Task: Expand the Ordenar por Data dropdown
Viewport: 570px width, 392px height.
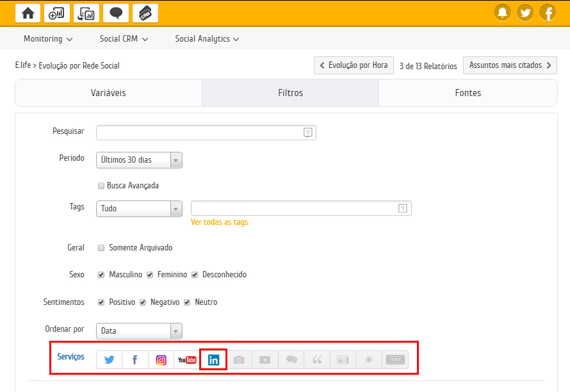Action: tap(139, 331)
